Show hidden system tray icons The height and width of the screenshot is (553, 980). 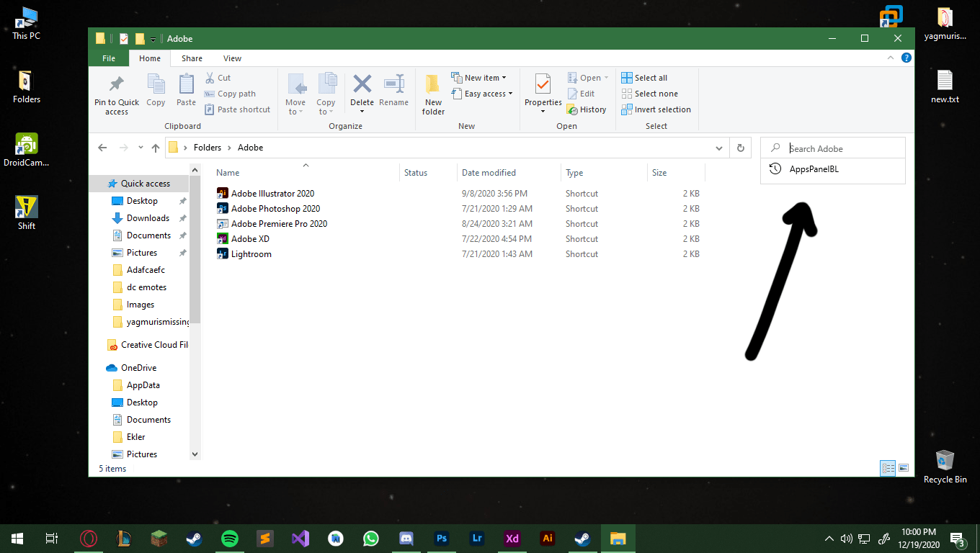tap(829, 538)
